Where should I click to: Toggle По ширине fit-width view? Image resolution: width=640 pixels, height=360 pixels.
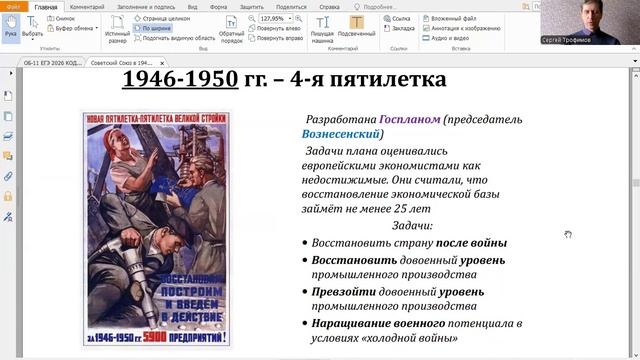tap(153, 28)
